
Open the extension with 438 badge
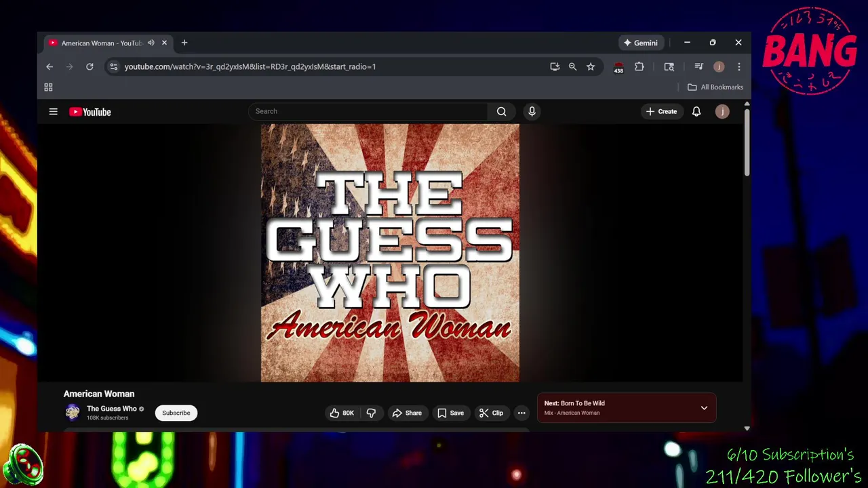[x=618, y=67]
